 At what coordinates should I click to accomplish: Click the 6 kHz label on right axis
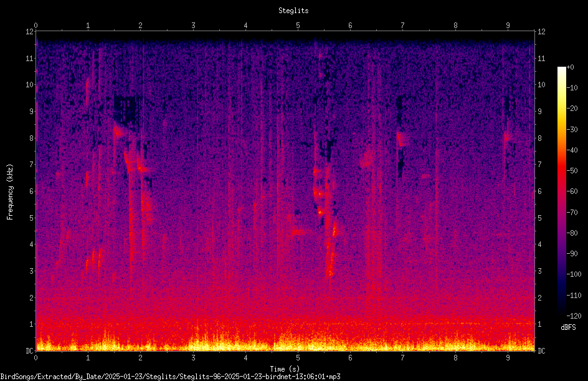coord(539,191)
